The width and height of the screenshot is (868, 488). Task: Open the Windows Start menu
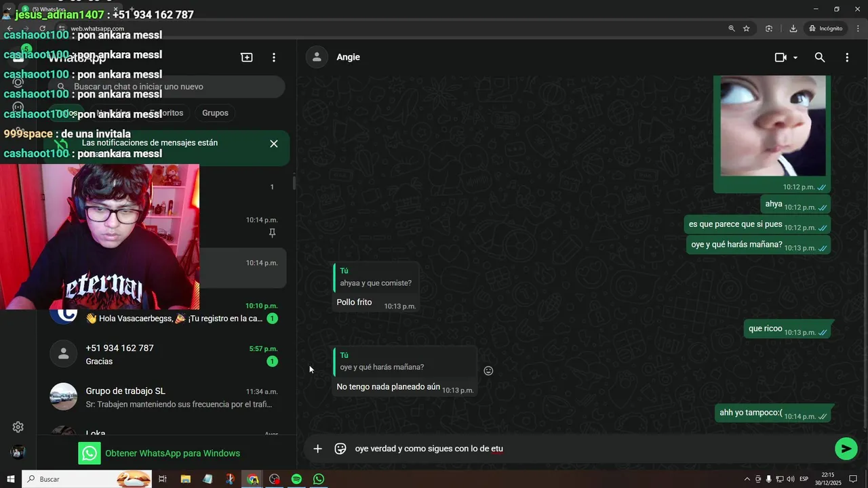pyautogui.click(x=10, y=479)
